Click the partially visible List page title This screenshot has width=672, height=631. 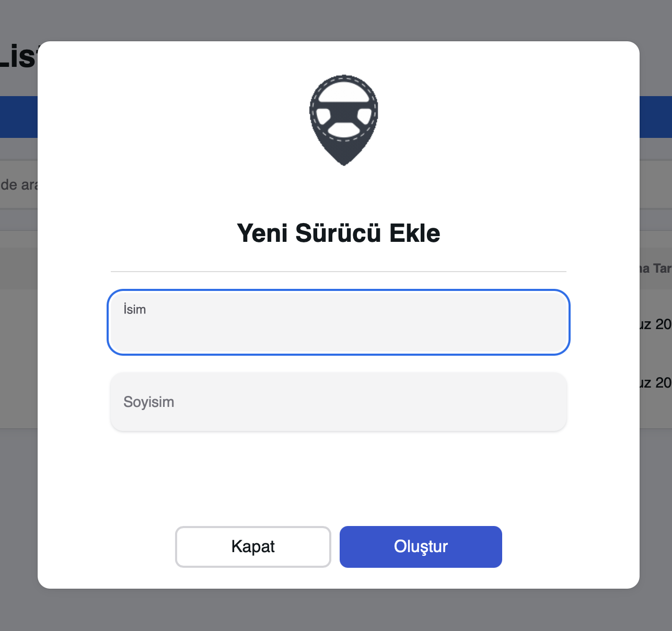pos(19,56)
